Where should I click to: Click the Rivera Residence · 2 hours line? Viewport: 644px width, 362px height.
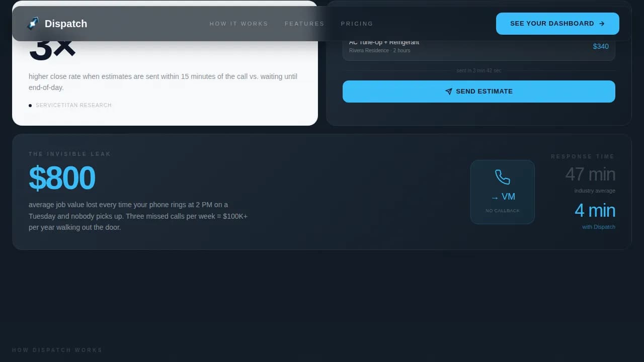(379, 51)
